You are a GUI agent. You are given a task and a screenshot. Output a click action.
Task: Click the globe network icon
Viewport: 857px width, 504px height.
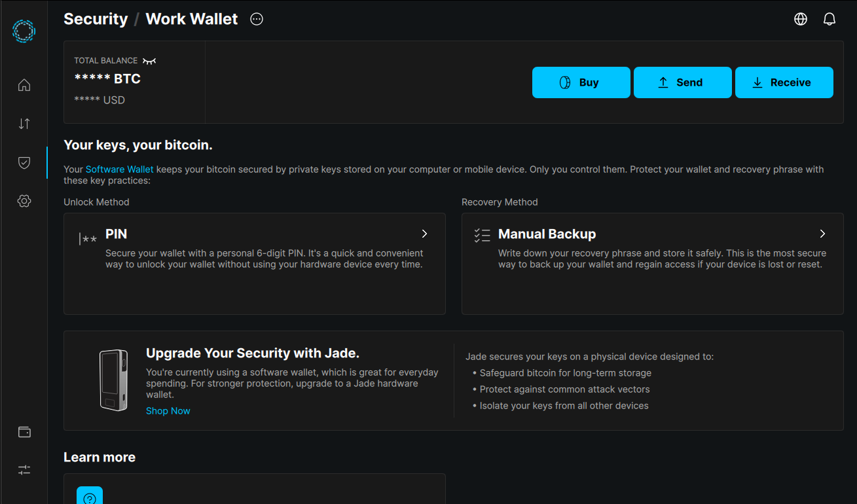click(800, 19)
